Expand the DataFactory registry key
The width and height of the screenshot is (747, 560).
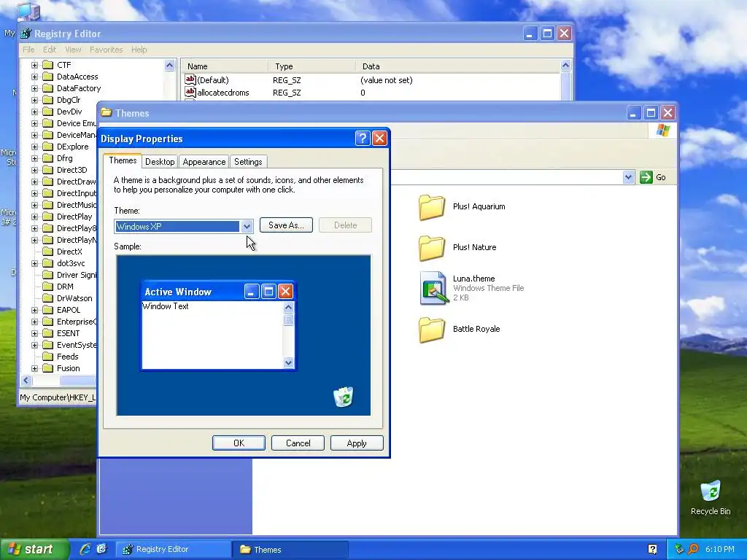(x=34, y=88)
